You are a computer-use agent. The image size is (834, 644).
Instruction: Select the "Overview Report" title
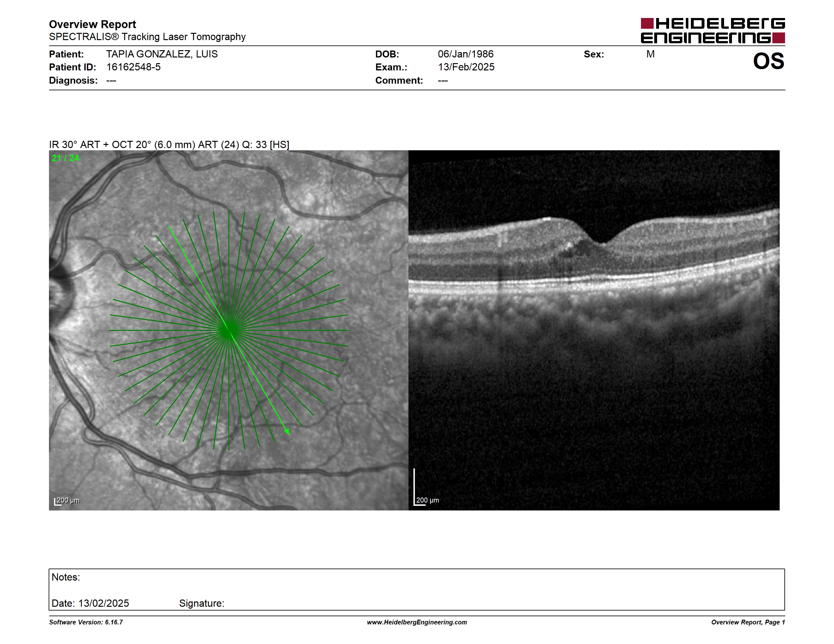pos(93,24)
